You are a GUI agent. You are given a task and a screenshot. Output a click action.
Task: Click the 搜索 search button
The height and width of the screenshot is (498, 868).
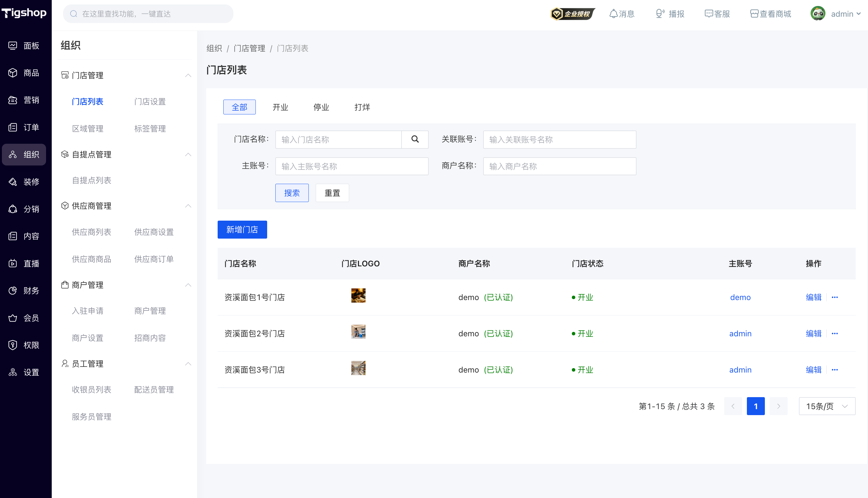click(292, 193)
